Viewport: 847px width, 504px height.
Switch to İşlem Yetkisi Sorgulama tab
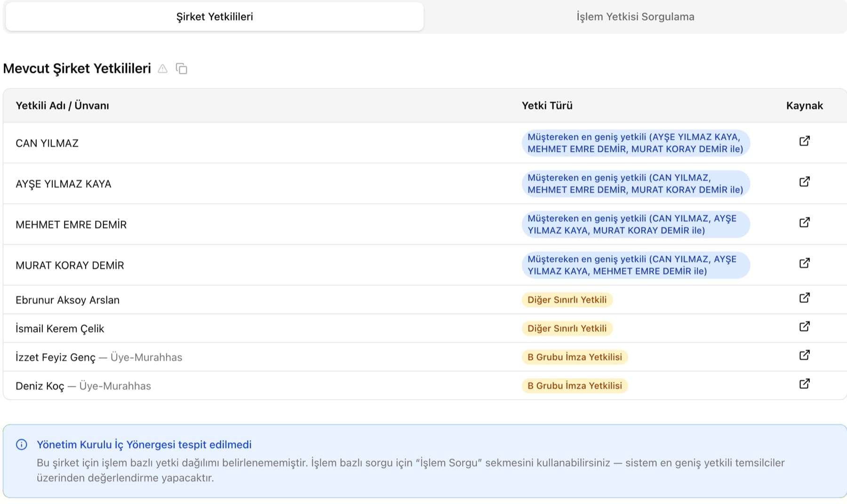(635, 17)
